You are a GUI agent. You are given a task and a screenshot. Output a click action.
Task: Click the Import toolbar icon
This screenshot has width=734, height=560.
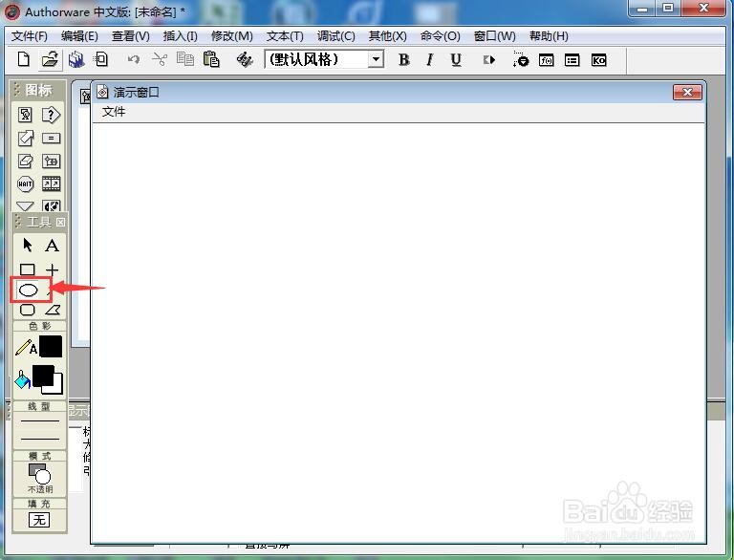coord(100,59)
